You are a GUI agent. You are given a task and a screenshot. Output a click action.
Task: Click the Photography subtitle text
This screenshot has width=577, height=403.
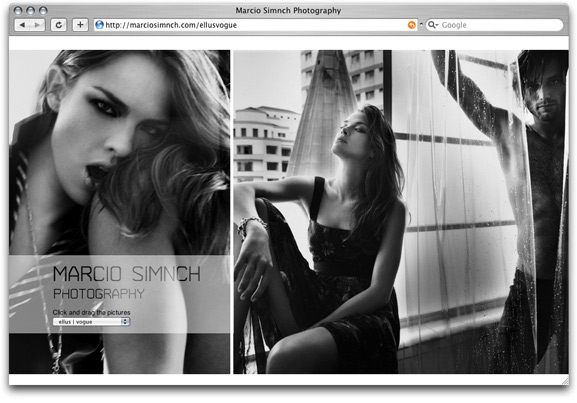click(99, 294)
